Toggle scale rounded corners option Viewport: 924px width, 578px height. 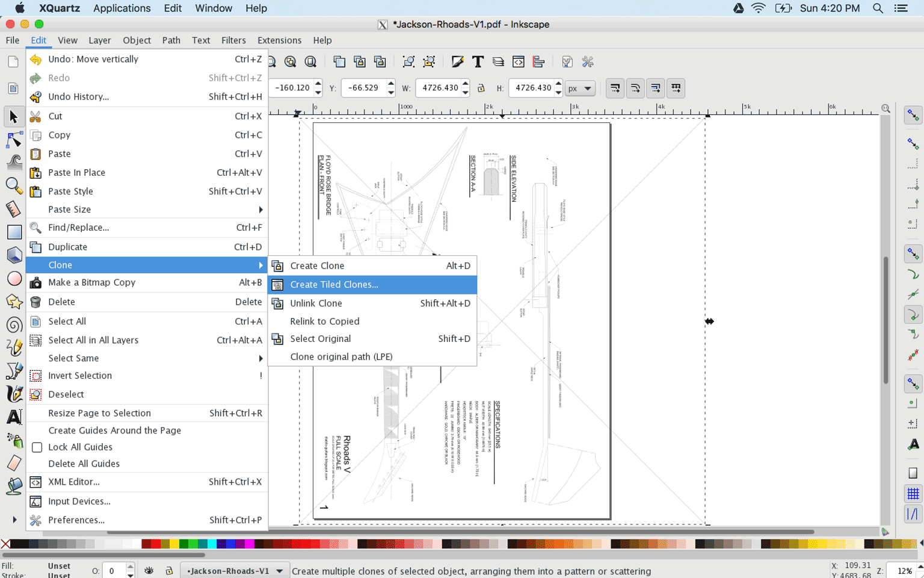point(635,88)
